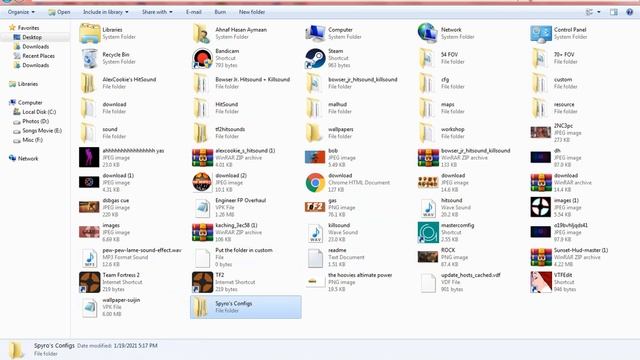Select the killsound Wave Sound file
640x360 pixels.
(332, 232)
